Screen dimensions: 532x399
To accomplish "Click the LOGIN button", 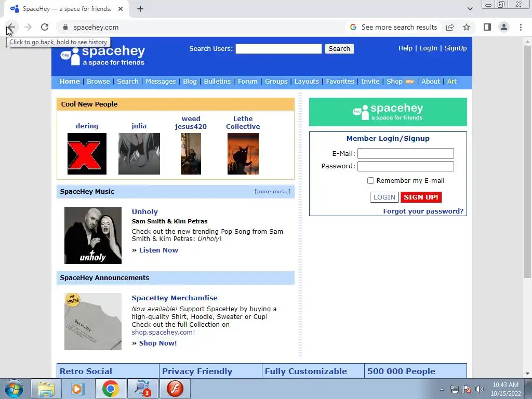I will (384, 197).
